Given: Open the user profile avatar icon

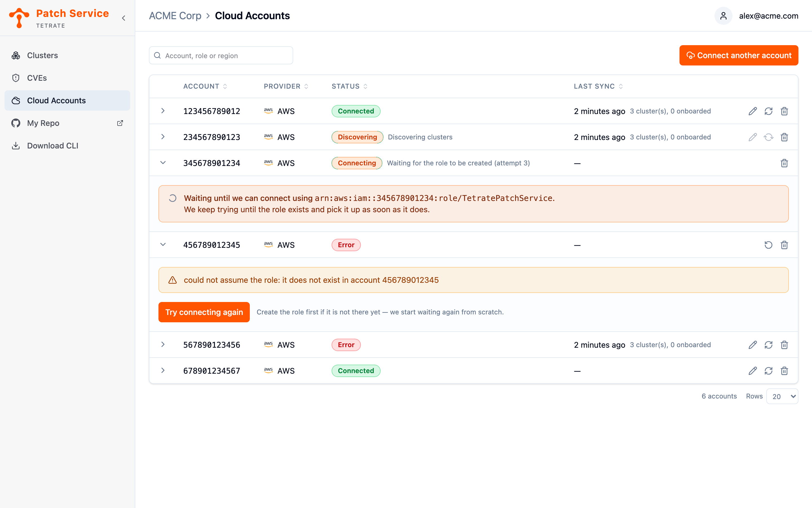Looking at the screenshot, I should pyautogui.click(x=723, y=16).
